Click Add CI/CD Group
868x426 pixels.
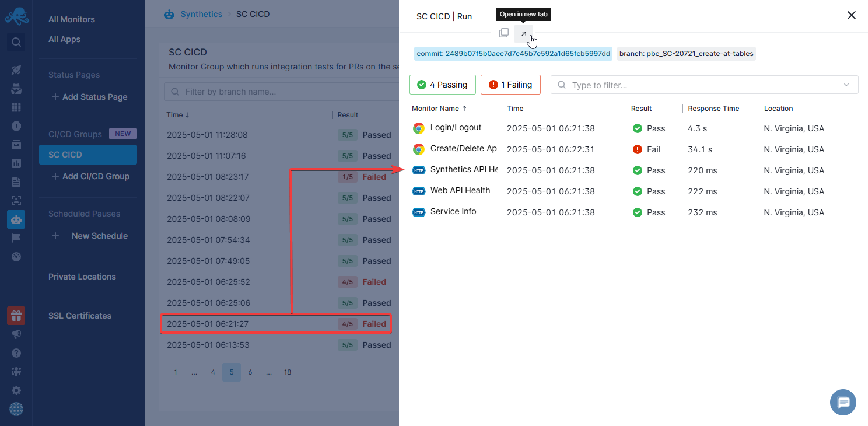pos(90,176)
